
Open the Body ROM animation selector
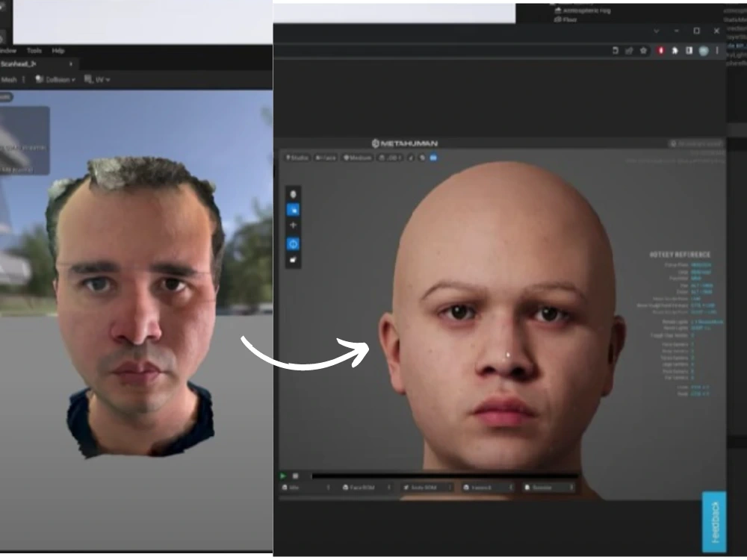(427, 488)
